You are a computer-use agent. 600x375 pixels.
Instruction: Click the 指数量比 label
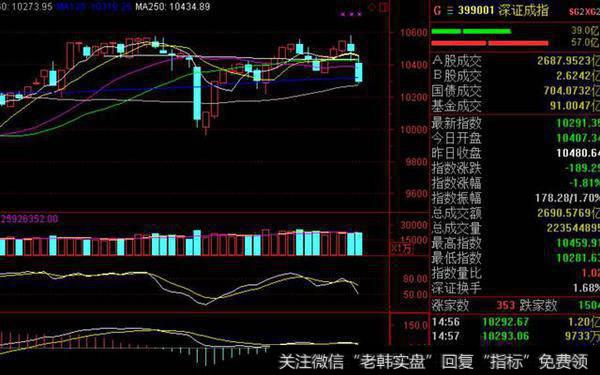coord(457,273)
